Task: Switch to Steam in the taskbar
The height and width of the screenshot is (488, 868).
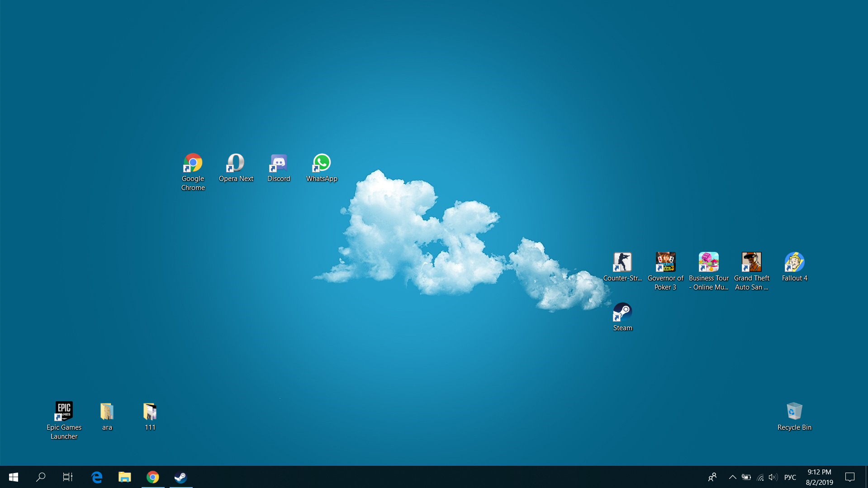Action: 181,477
